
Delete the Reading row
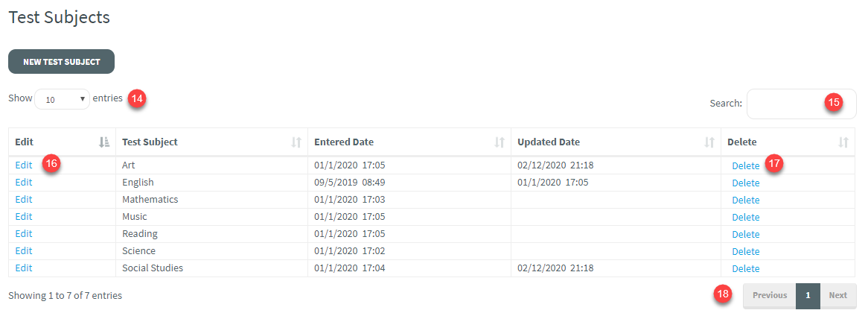click(745, 235)
